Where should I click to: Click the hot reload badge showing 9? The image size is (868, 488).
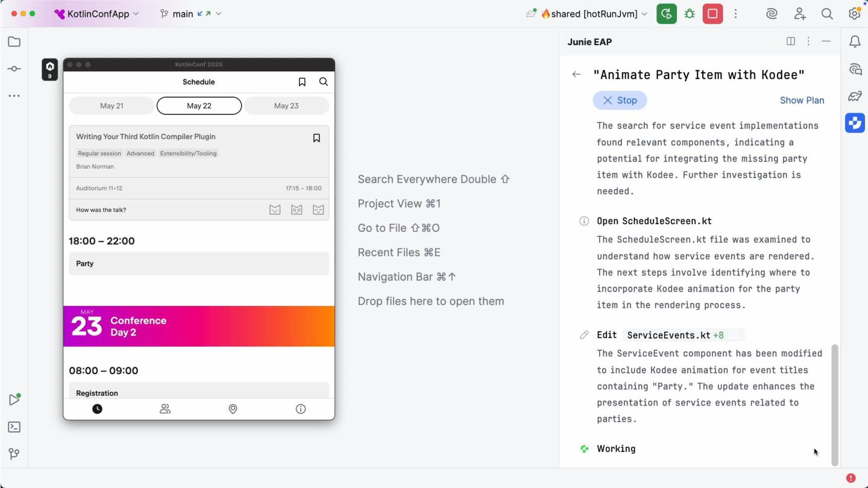[50, 70]
